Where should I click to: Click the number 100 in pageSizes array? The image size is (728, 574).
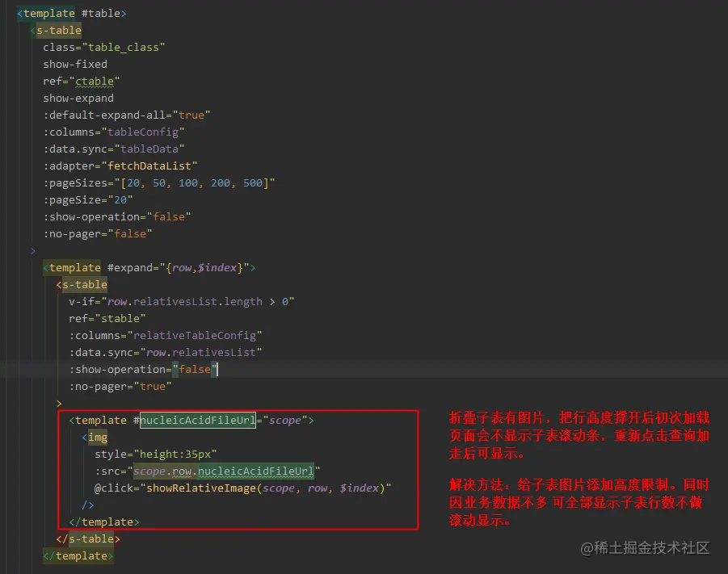[x=188, y=182]
